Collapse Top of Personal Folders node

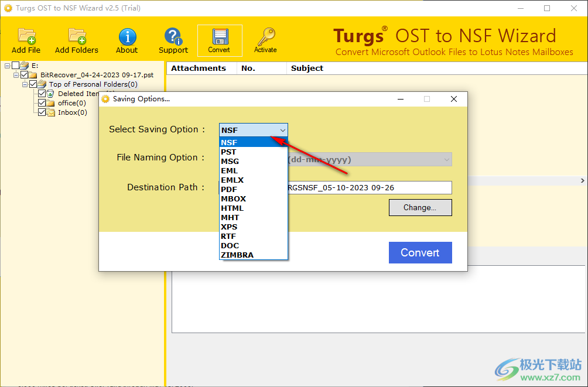(25, 84)
